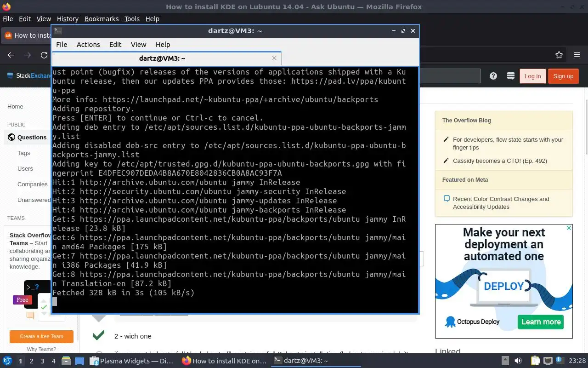Go to Home in left sidebar
Screen dimensions: 588x368
tap(15, 106)
